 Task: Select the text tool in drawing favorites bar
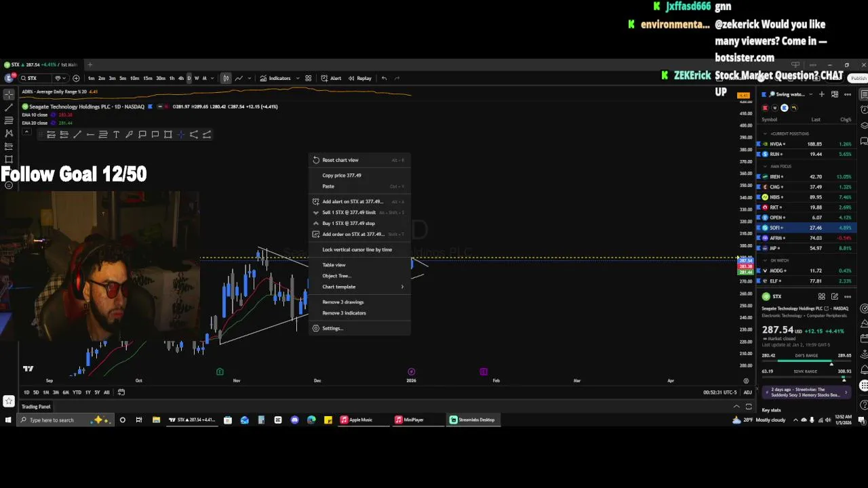(x=116, y=135)
